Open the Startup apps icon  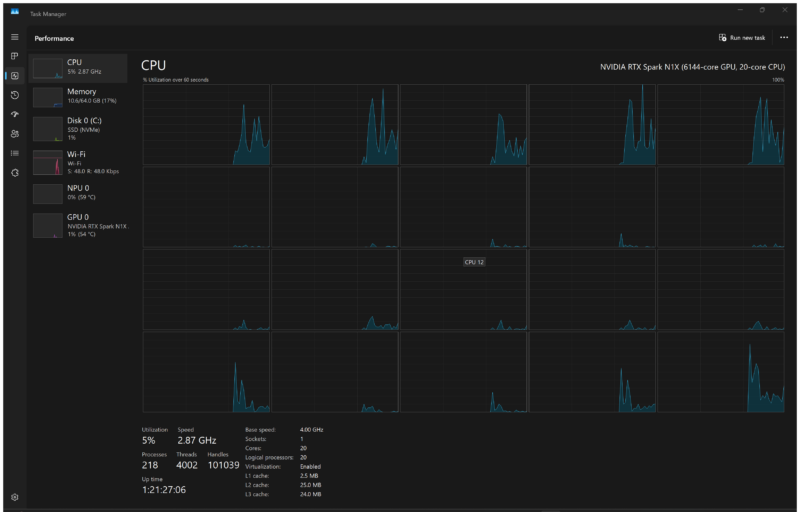15,114
